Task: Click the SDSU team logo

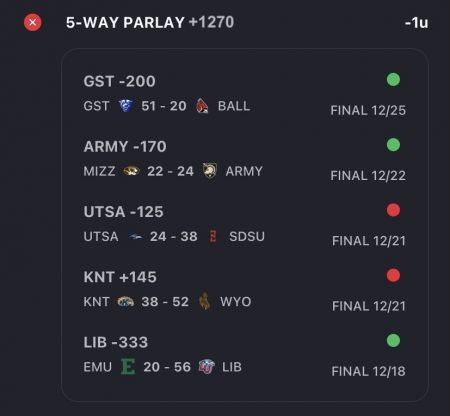Action: click(x=213, y=236)
